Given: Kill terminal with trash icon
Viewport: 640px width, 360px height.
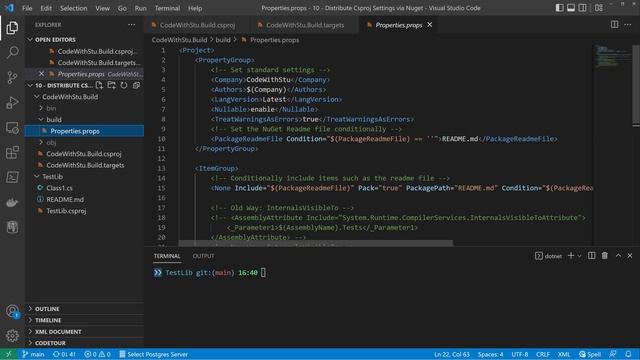Looking at the screenshot, I should tap(604, 256).
